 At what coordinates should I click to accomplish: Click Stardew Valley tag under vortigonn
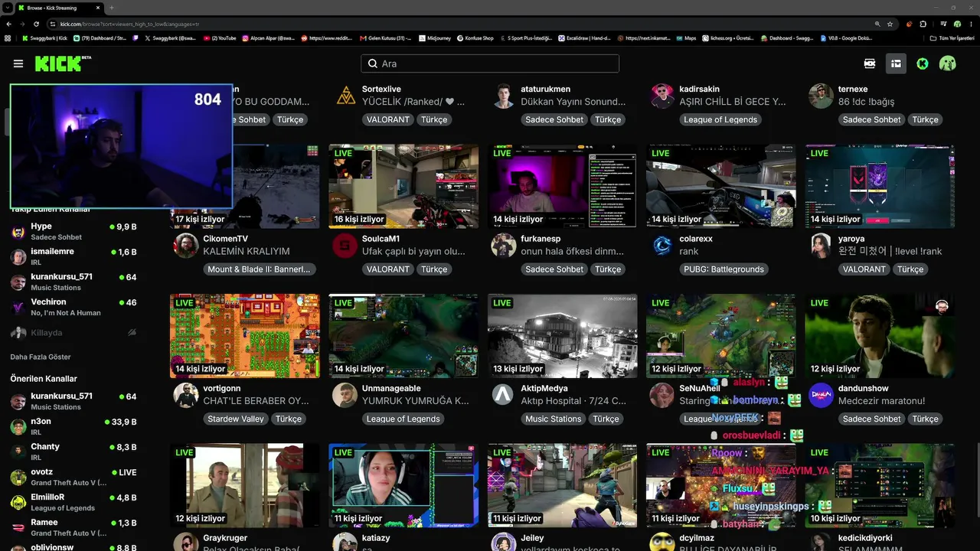click(x=236, y=419)
